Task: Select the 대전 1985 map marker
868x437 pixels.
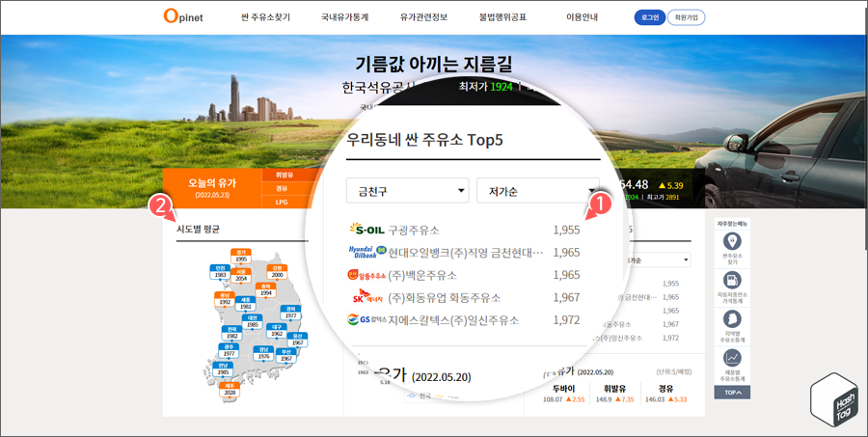Action: 253,322
